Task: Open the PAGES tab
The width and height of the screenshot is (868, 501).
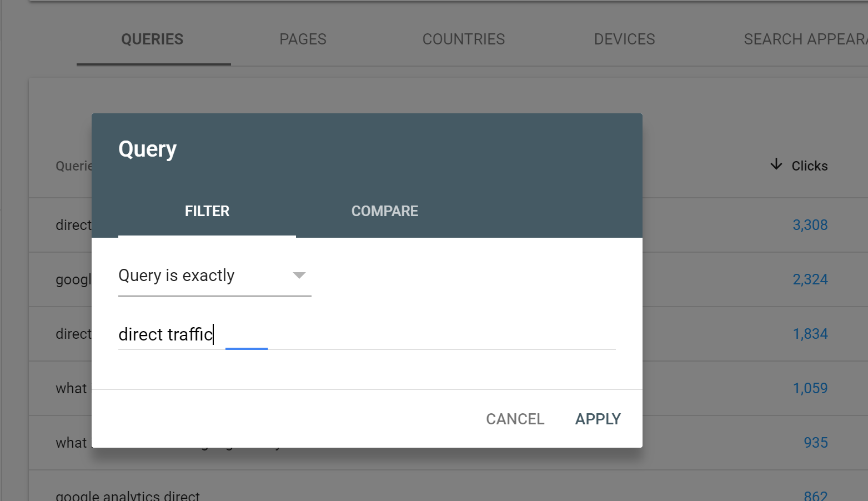Action: pyautogui.click(x=303, y=39)
